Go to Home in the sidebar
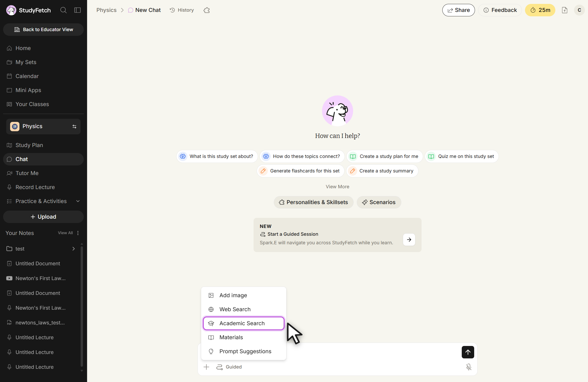 coord(43,48)
